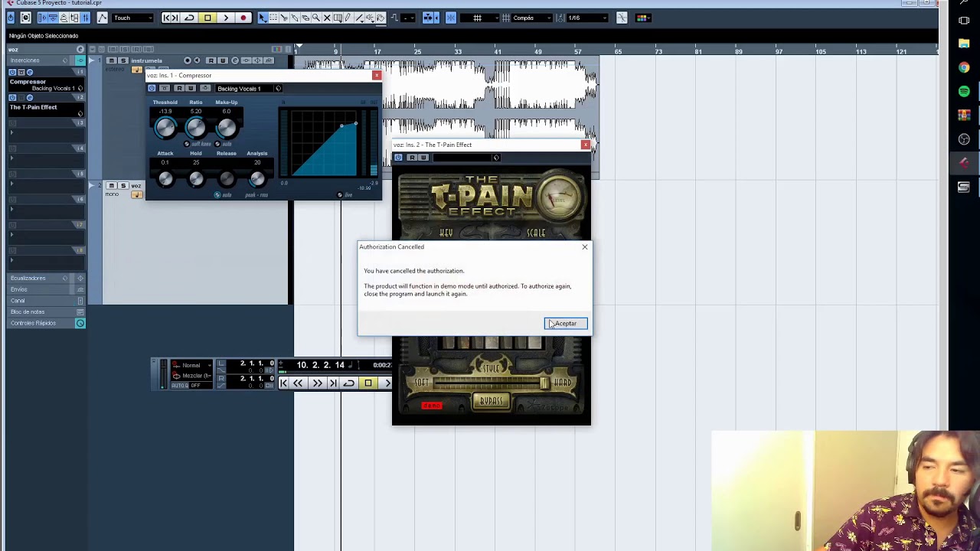Click the transport panel Fast Forward button
The width and height of the screenshot is (980, 551).
(x=316, y=383)
